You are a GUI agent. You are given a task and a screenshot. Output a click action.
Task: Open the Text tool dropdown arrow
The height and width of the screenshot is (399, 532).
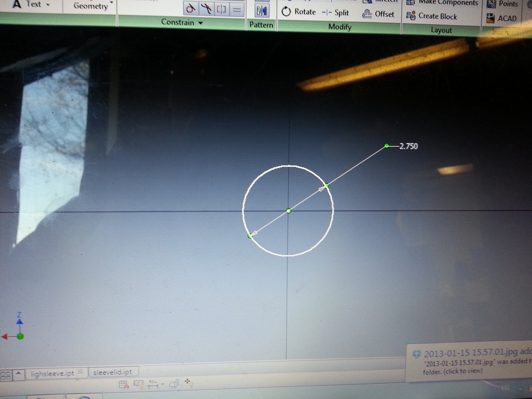coord(48,5)
